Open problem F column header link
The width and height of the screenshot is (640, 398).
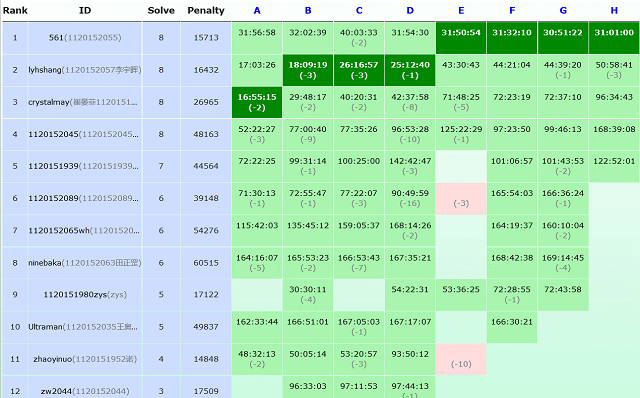[512, 11]
